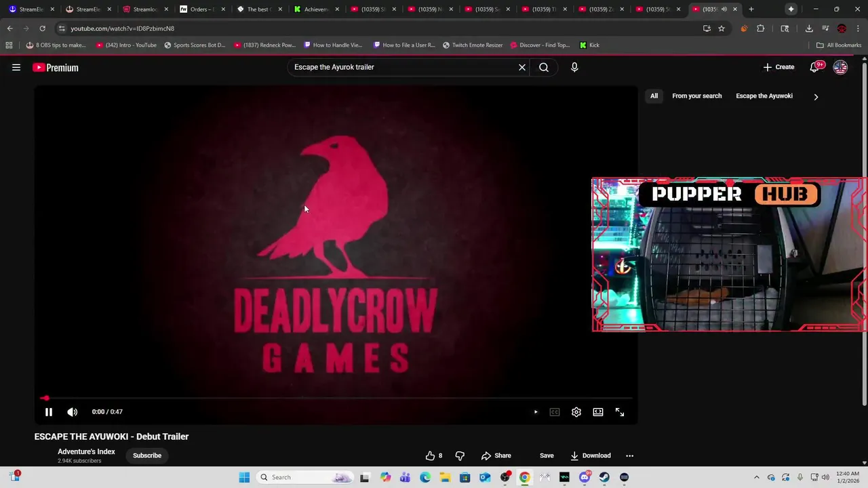Reload the page
The image size is (868, 488).
tap(42, 28)
